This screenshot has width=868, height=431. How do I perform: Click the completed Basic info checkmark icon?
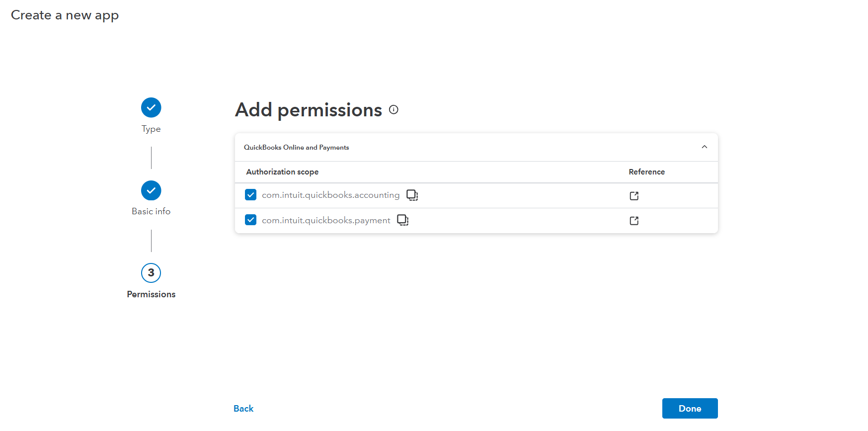click(x=151, y=190)
